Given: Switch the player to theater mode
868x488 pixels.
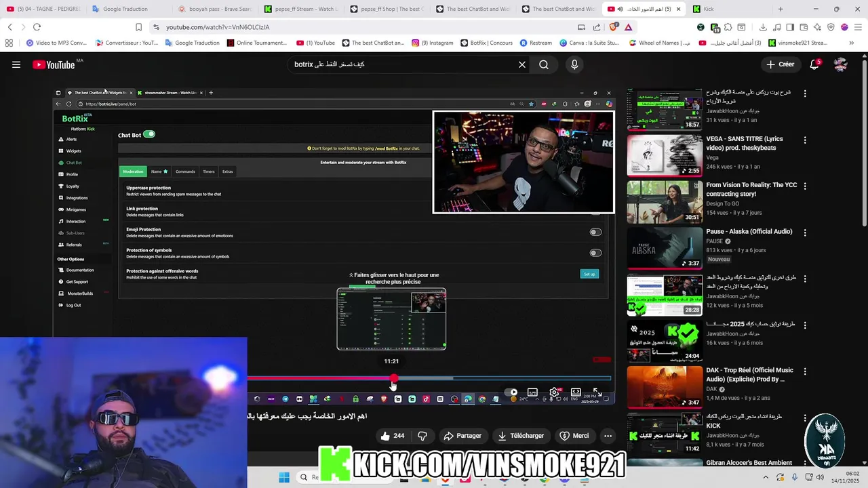Looking at the screenshot, I should (x=576, y=392).
